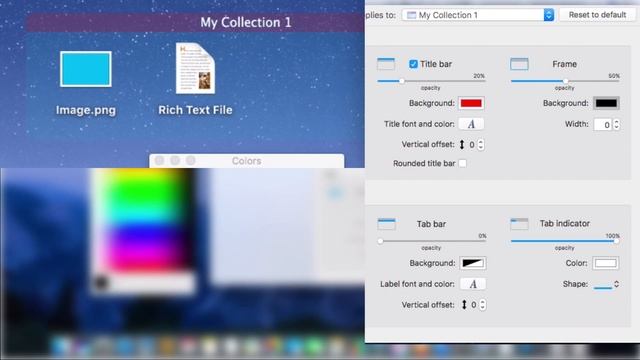Adjust Title bar vertical offset stepper
Viewport: 640px width, 360px height.
(x=481, y=144)
